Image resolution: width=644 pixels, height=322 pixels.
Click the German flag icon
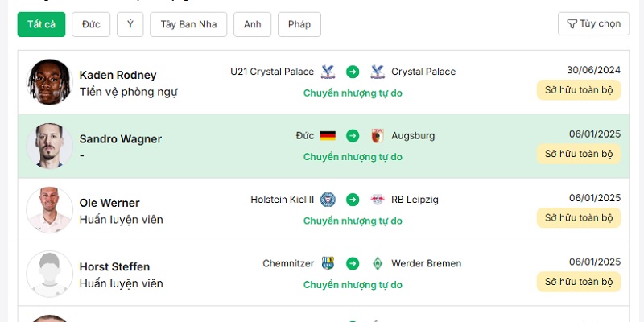point(328,136)
